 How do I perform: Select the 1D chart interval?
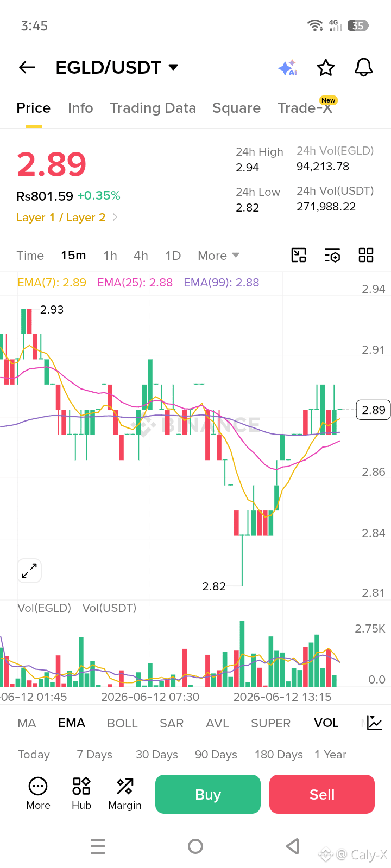pos(173,256)
